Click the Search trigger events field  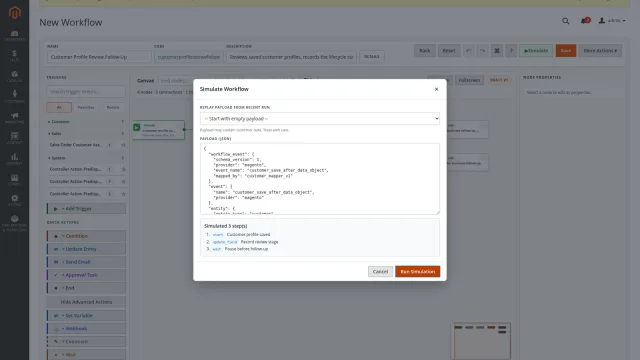(x=86, y=91)
